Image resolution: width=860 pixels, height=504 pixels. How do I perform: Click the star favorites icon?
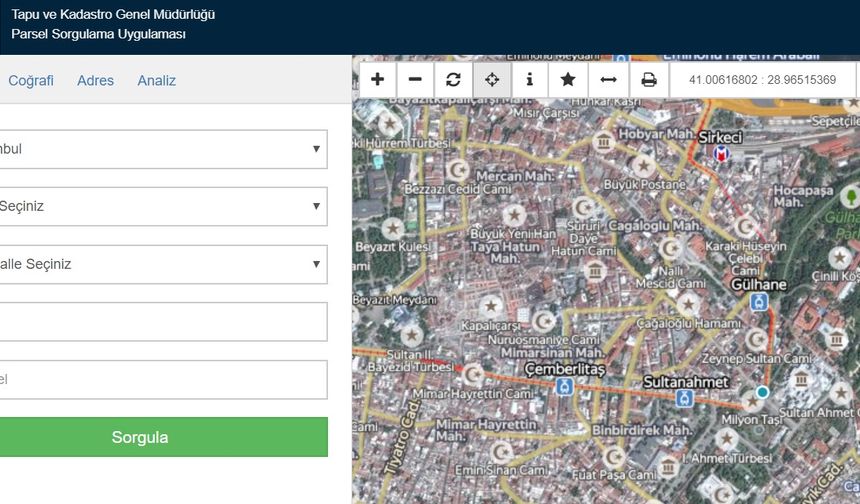pyautogui.click(x=568, y=80)
